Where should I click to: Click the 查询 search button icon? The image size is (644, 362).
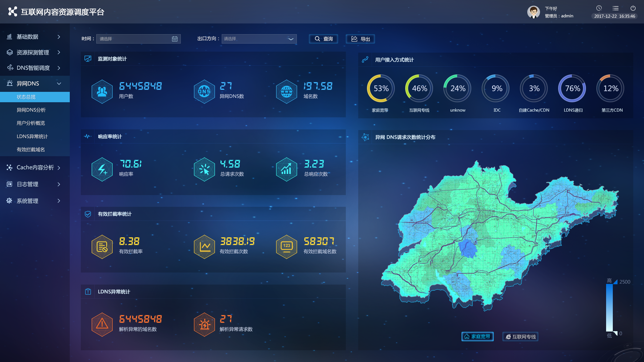click(x=318, y=39)
